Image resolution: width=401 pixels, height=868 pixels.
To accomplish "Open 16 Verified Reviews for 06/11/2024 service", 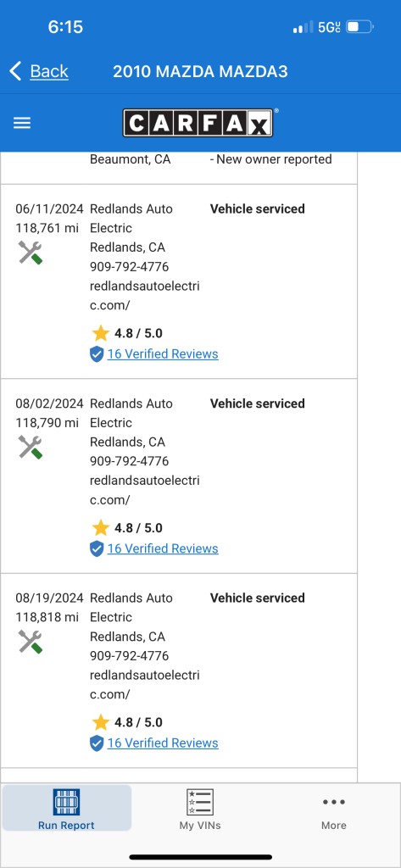I will [x=163, y=353].
